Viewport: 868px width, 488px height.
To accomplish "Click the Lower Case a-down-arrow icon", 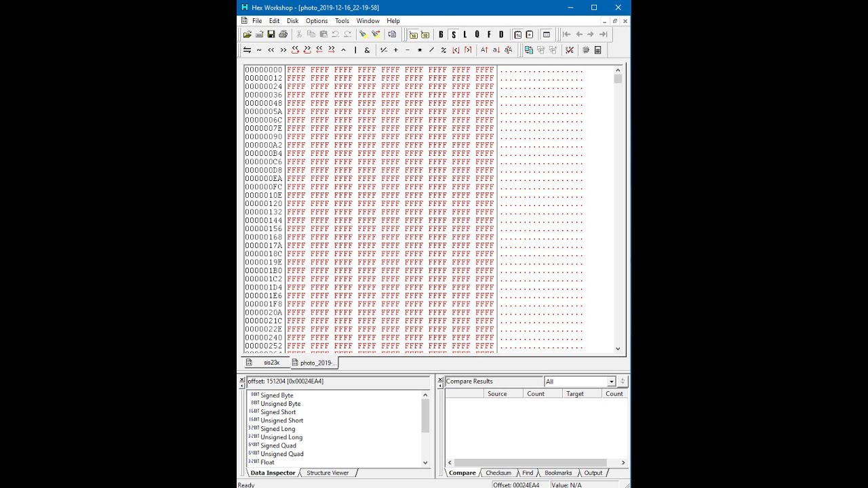I will coord(496,50).
